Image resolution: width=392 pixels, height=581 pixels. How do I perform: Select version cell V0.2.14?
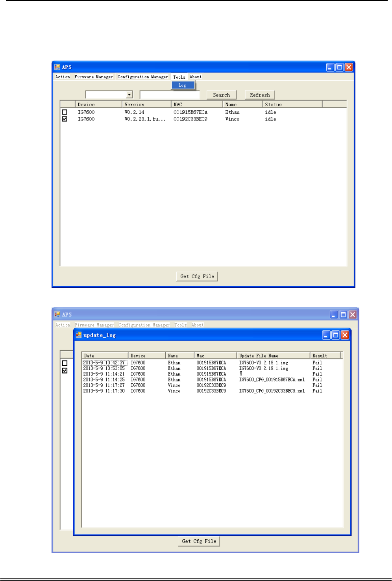coord(134,112)
